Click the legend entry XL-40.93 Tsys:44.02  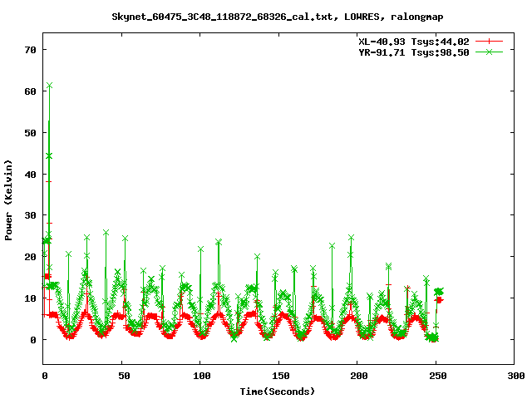point(414,42)
